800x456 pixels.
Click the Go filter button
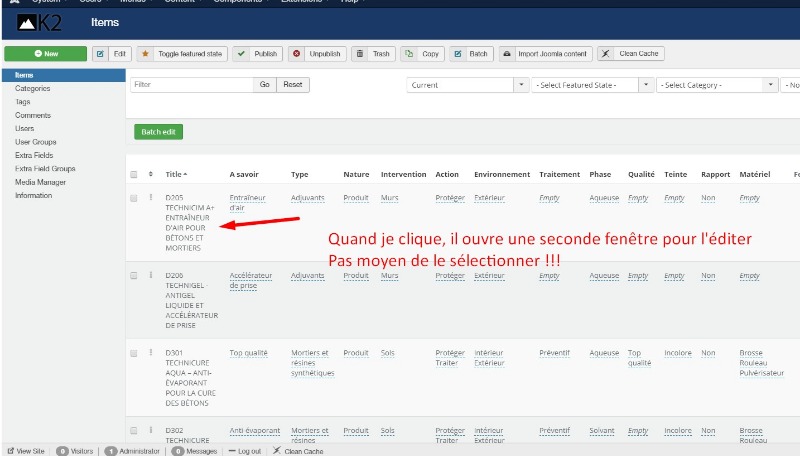point(264,85)
